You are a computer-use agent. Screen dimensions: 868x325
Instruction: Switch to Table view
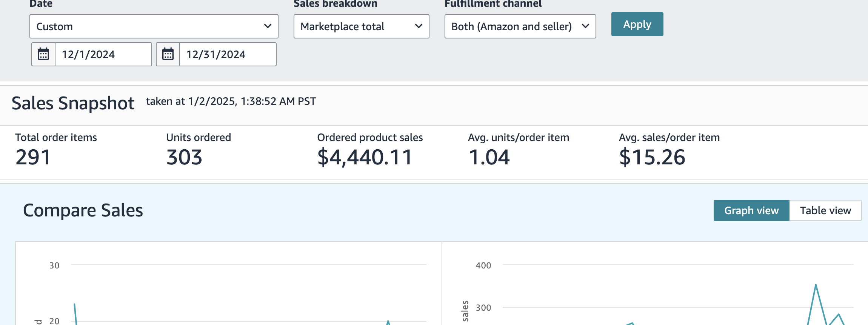(825, 210)
